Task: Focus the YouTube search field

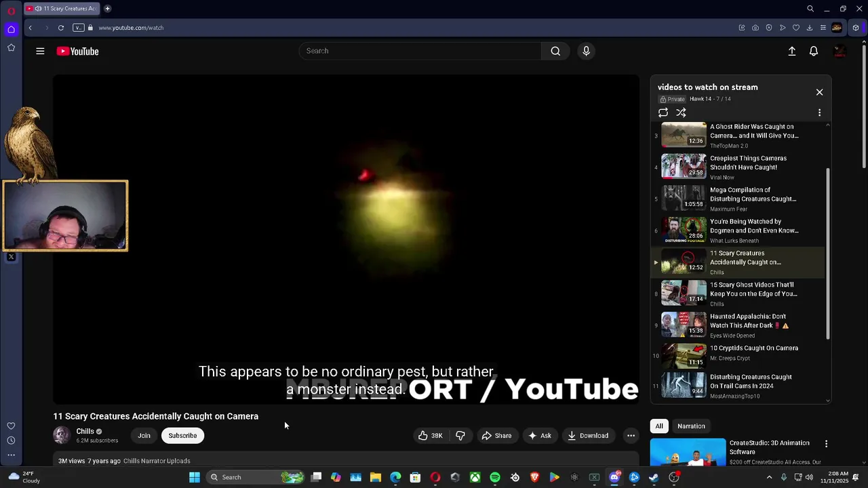Action: pyautogui.click(x=420, y=51)
